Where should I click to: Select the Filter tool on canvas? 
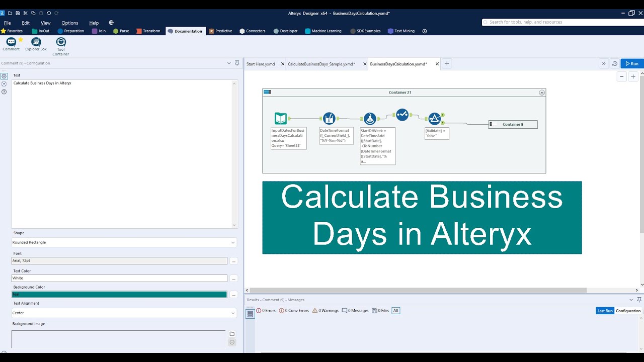435,119
